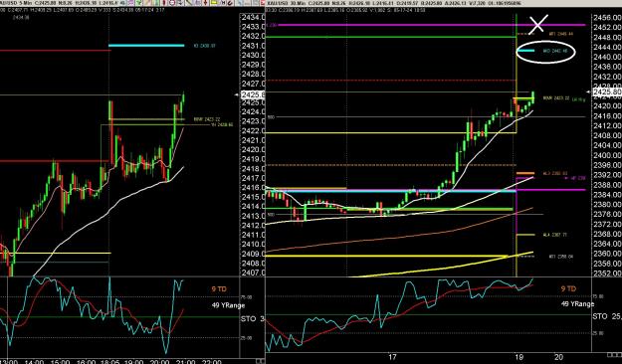Click 2421.0 on the 5 Min price axis
622x364 pixels.
pos(253,140)
